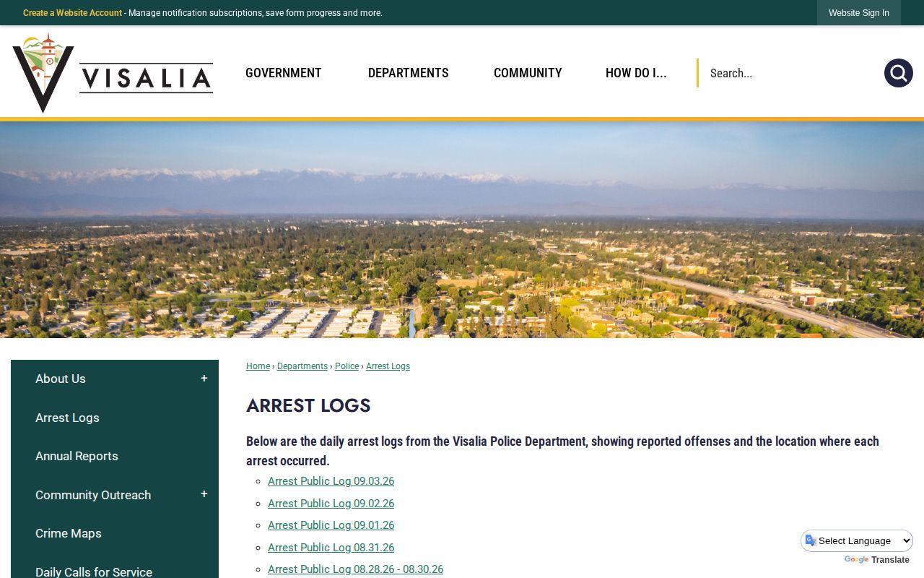The height and width of the screenshot is (578, 924).
Task: Click the Police breadcrumb link
Action: (346, 366)
